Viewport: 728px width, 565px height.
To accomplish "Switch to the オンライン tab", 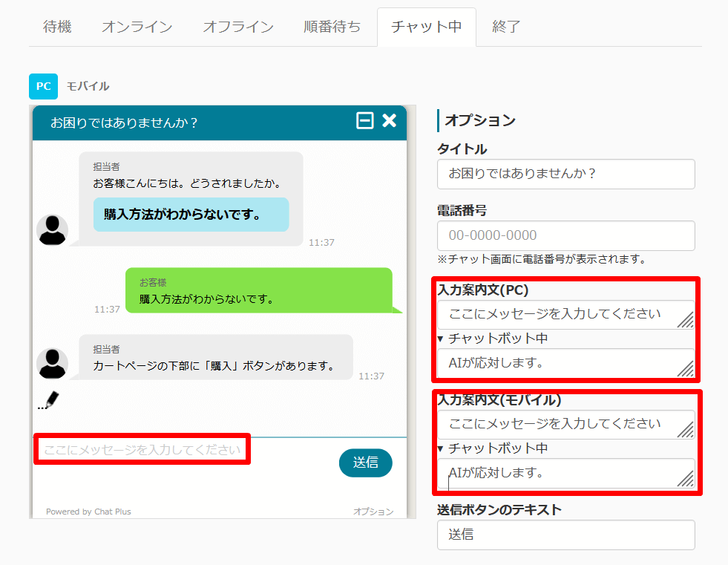I will coord(137,27).
